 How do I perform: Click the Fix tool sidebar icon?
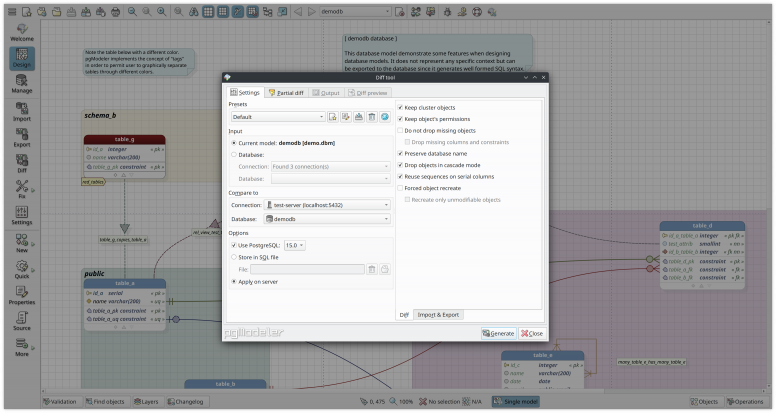pos(22,189)
